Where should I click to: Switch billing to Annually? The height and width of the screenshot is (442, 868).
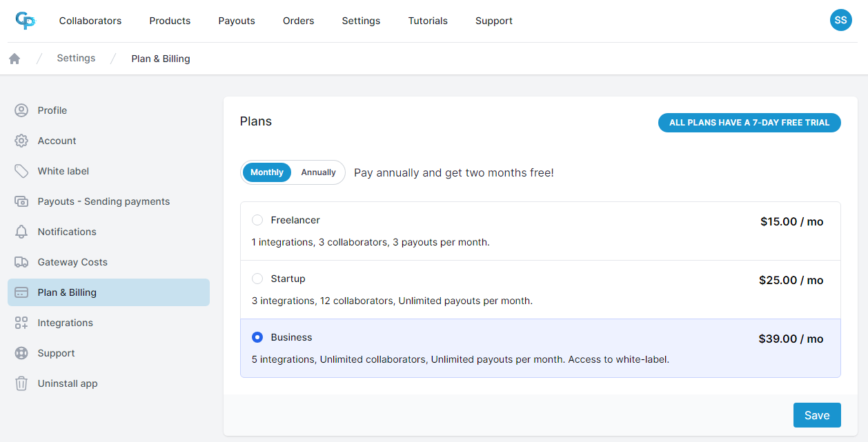pos(318,172)
